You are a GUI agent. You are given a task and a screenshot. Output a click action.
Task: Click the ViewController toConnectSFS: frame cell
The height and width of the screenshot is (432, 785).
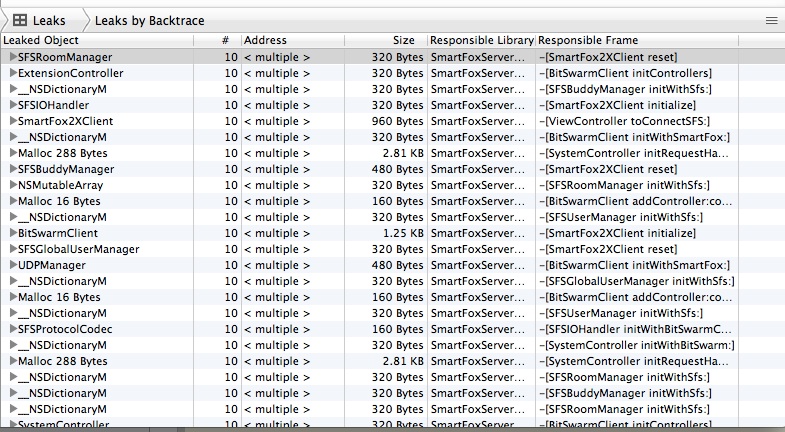625,122
